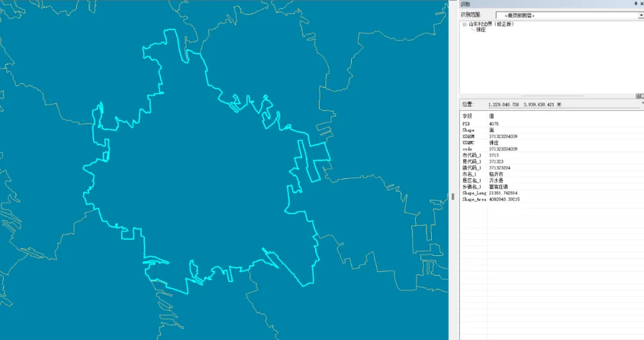Click the FID field name cell
This screenshot has height=340, width=644.
[466, 123]
